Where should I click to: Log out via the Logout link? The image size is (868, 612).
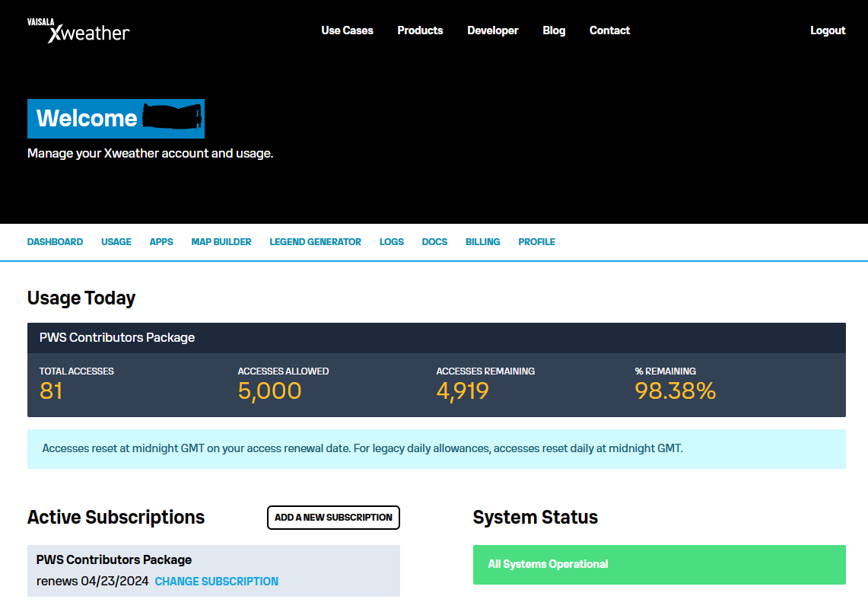tap(828, 30)
